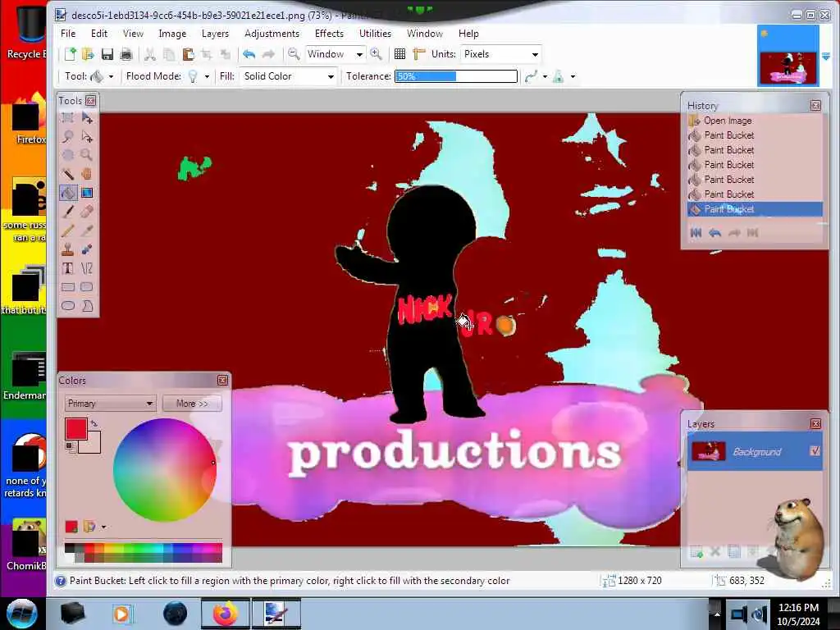840x630 pixels.
Task: Click the Paste clipboard icon
Action: point(188,54)
